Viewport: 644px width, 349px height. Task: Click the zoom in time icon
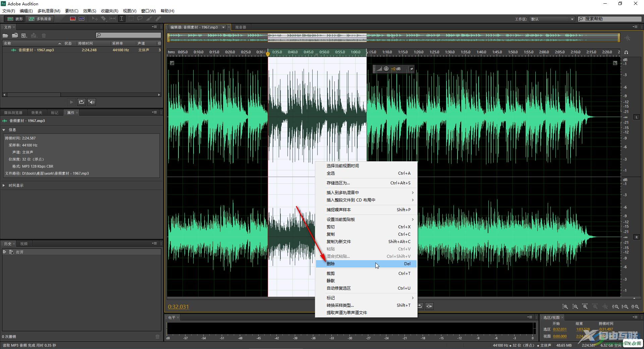[585, 306]
